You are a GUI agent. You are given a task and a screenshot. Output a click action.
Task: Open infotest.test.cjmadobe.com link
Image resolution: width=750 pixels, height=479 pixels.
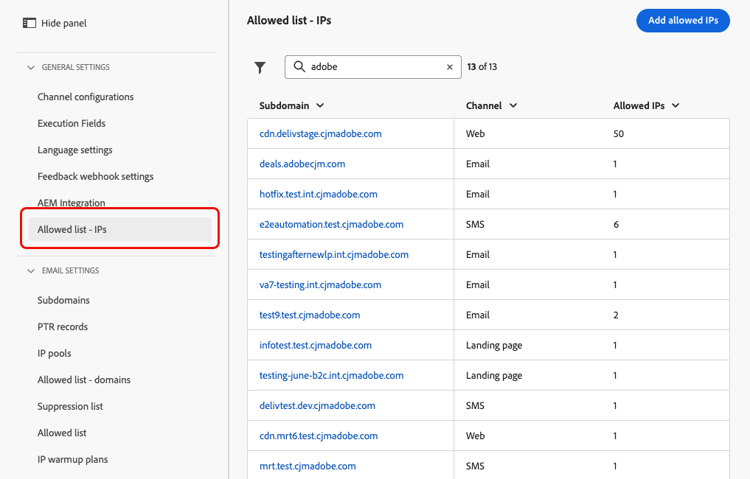(x=316, y=345)
